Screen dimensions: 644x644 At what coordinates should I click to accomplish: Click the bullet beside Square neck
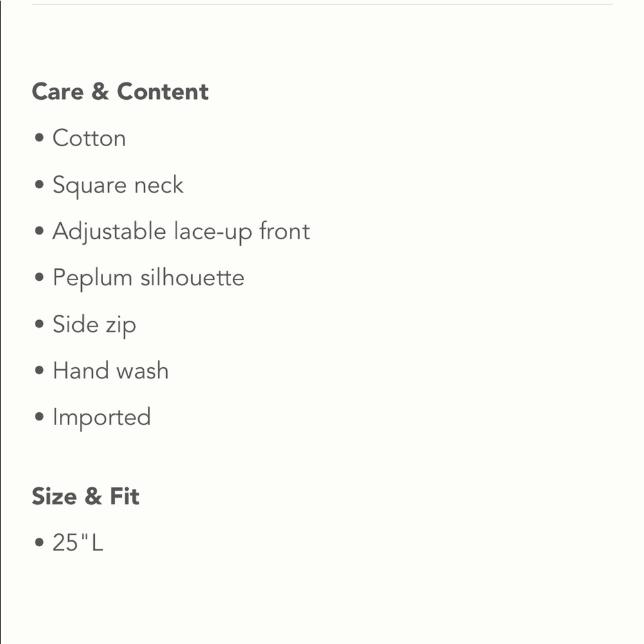[39, 184]
